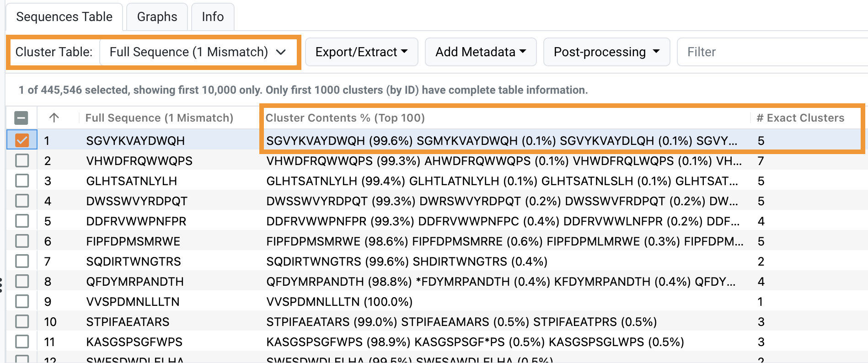Viewport: 868px width, 363px height.
Task: Select the sequence cell DWSSWVYRDPQT
Action: click(x=137, y=201)
